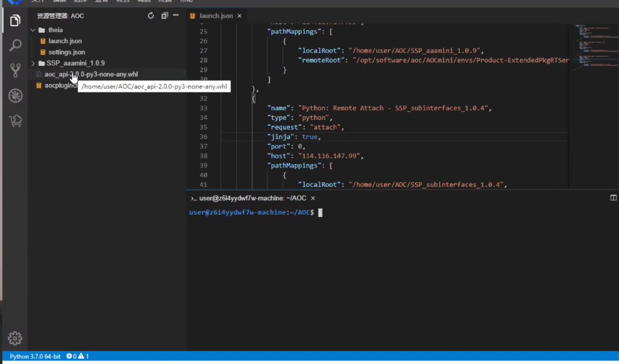Click Python 3.7.0 64-bit interpreter selector
The height and width of the screenshot is (364, 619).
tap(35, 356)
